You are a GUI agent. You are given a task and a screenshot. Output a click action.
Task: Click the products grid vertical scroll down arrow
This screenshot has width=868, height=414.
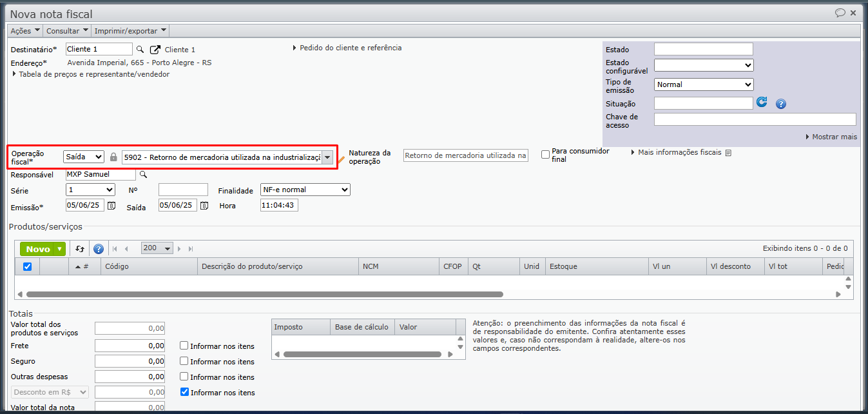(848, 287)
